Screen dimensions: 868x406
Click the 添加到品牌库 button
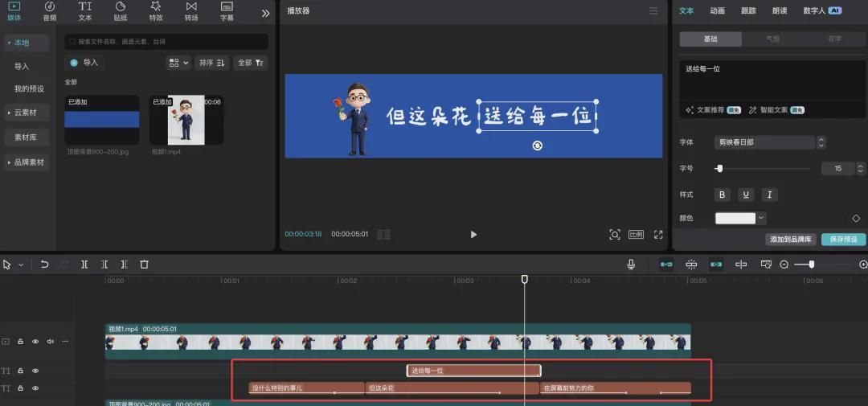791,240
